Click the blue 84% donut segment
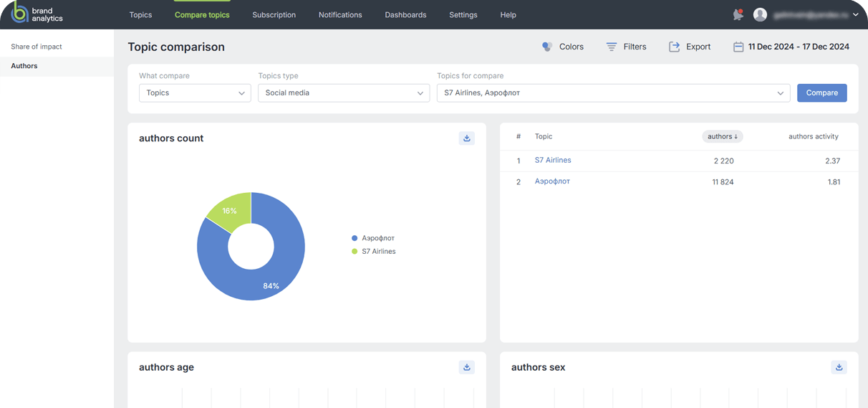 click(x=271, y=286)
